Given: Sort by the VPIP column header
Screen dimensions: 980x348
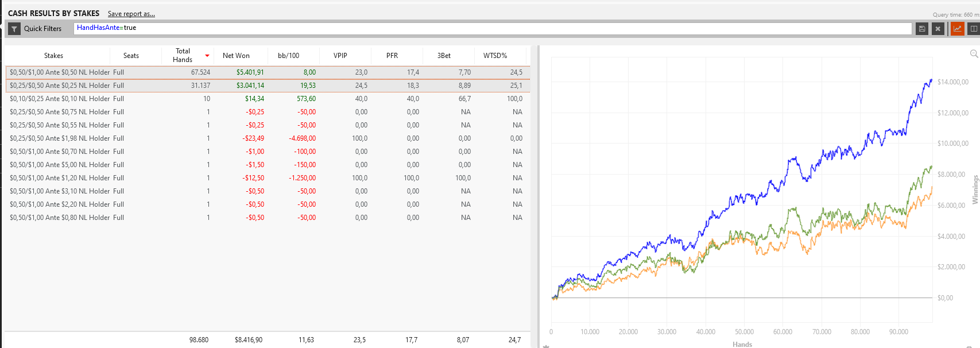Looking at the screenshot, I should [340, 56].
